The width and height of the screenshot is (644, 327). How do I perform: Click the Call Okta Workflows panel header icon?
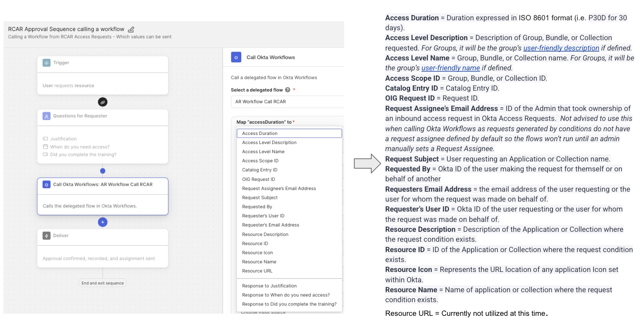click(236, 58)
